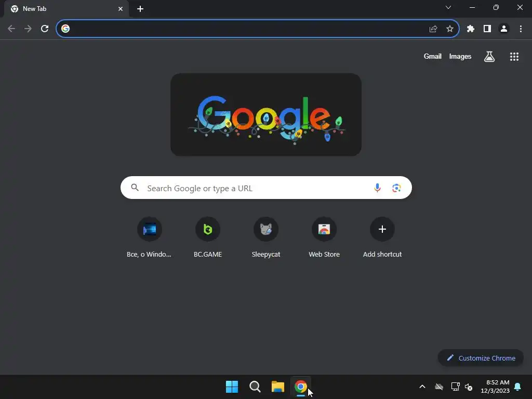This screenshot has width=532, height=399.
Task: Focus the Search Google or type a URL box
Action: (x=267, y=188)
